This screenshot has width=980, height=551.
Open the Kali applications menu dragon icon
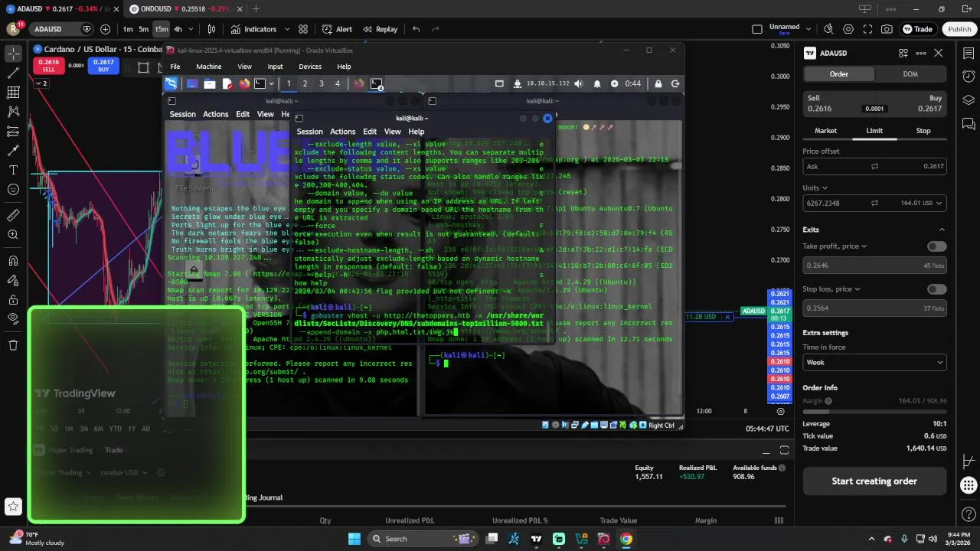coord(171,83)
